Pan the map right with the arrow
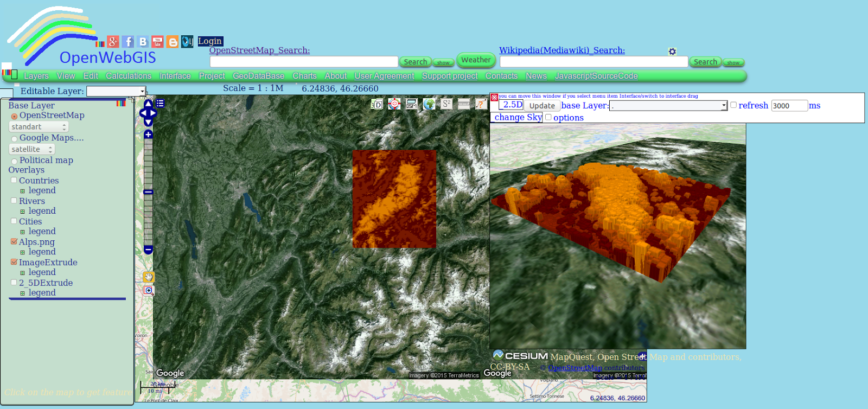The width and height of the screenshot is (868, 409). tap(154, 113)
